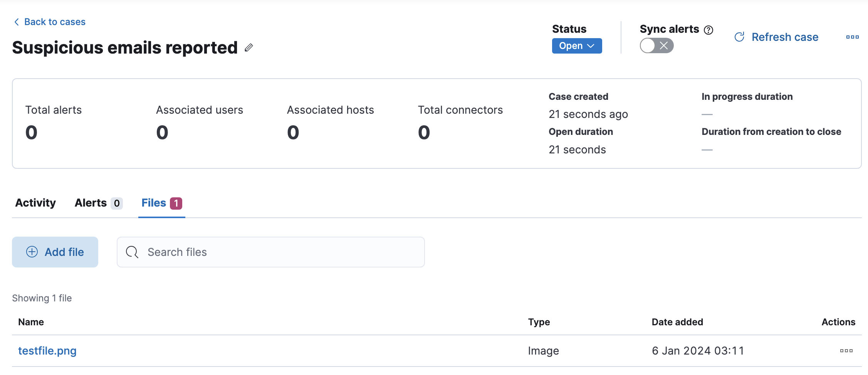Click the Name column header

[31, 322]
